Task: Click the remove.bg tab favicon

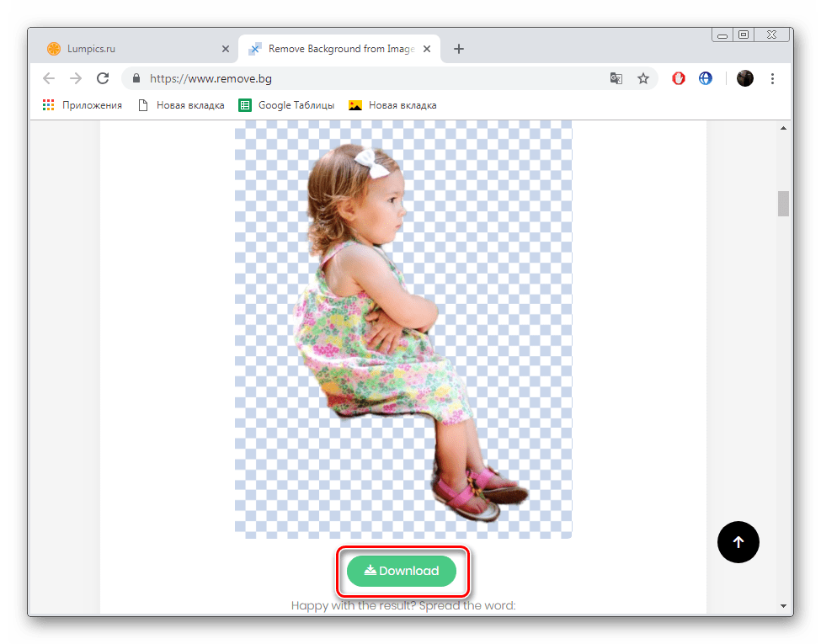Action: (255, 49)
